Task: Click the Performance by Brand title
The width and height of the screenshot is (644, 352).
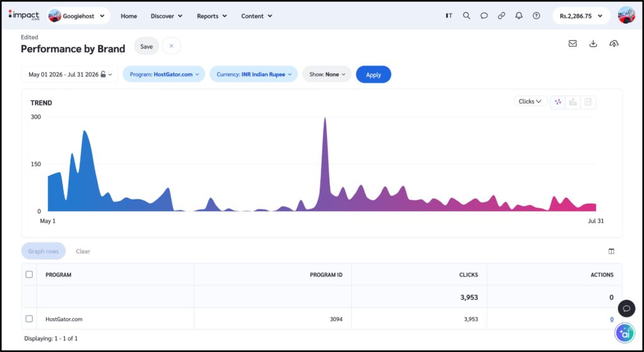Action: (x=73, y=49)
